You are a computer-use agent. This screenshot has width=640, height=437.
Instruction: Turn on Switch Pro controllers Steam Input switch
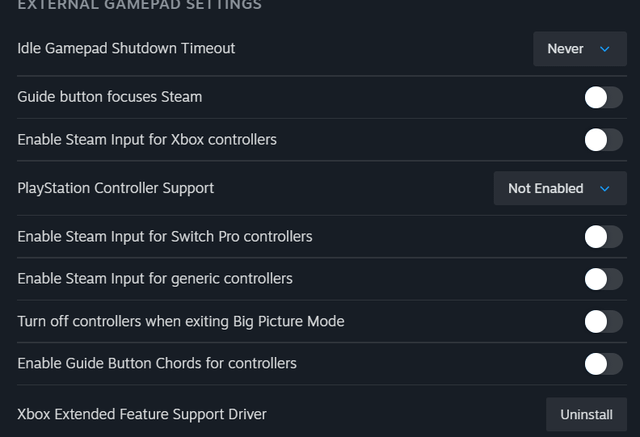(x=604, y=237)
